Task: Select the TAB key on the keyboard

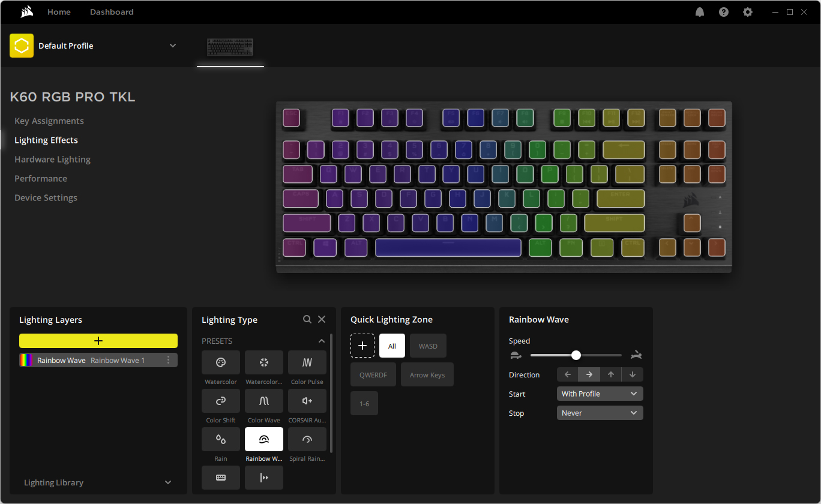Action: click(x=298, y=174)
